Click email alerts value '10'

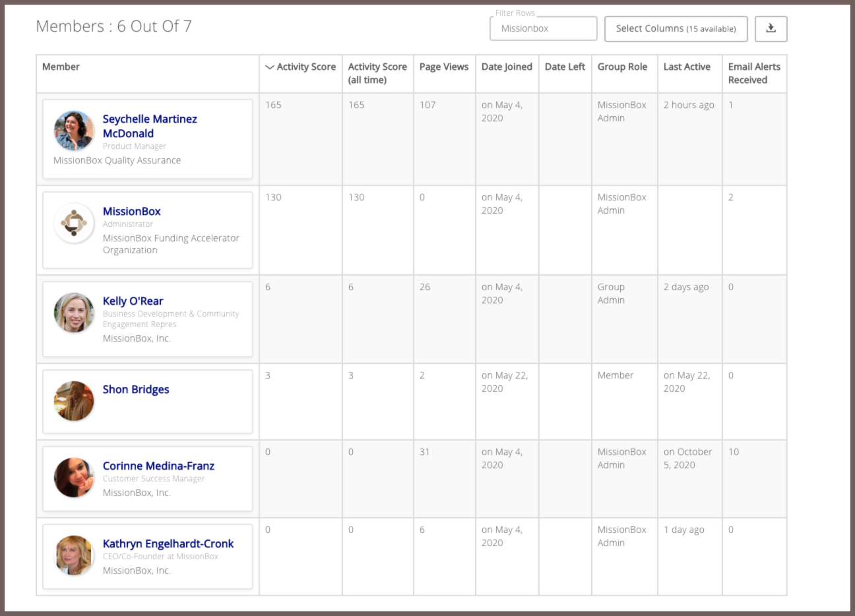734,452
